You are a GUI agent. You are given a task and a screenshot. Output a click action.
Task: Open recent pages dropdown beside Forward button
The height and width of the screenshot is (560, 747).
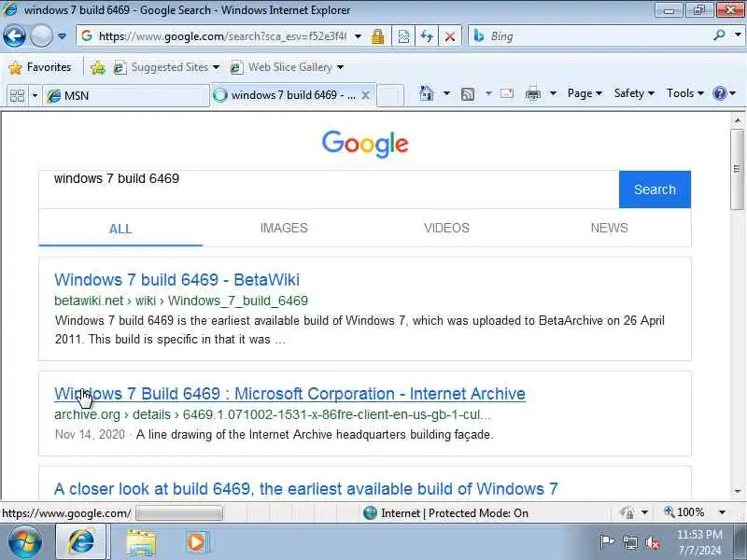click(62, 36)
